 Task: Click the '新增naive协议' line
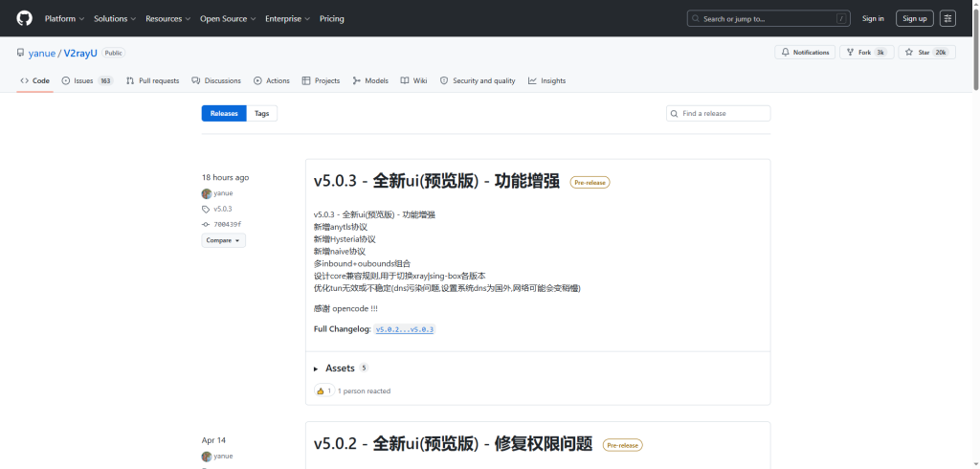point(340,252)
